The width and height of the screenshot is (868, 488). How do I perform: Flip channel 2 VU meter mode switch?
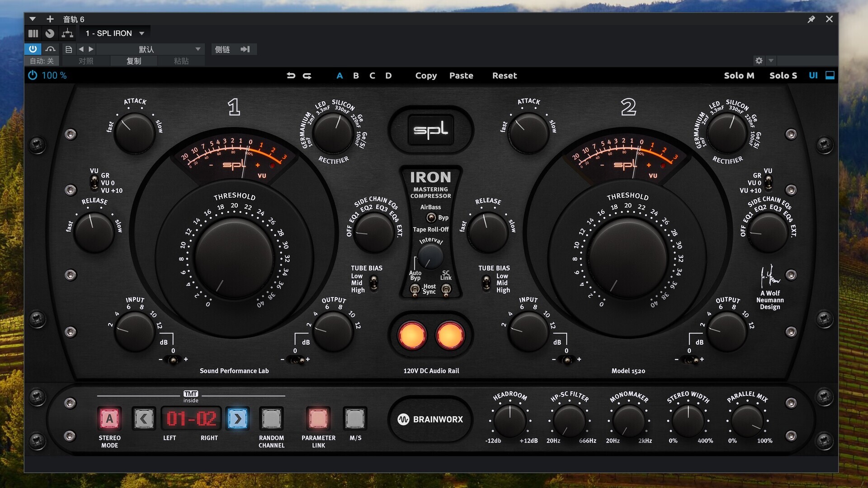(x=768, y=183)
